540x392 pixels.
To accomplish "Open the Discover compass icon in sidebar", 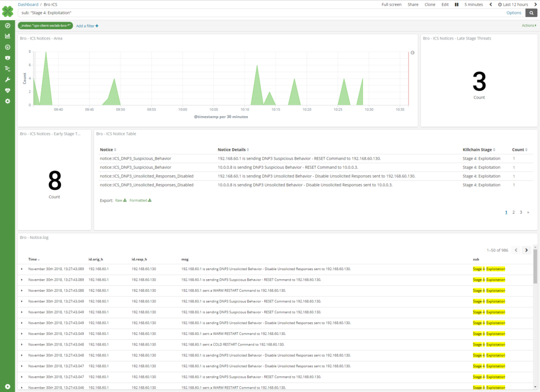I will point(7,25).
